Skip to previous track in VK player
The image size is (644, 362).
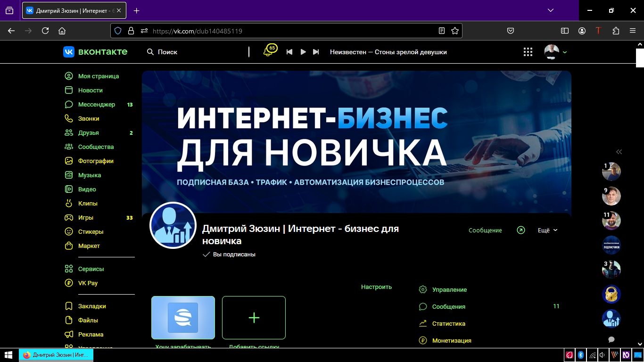pos(289,52)
